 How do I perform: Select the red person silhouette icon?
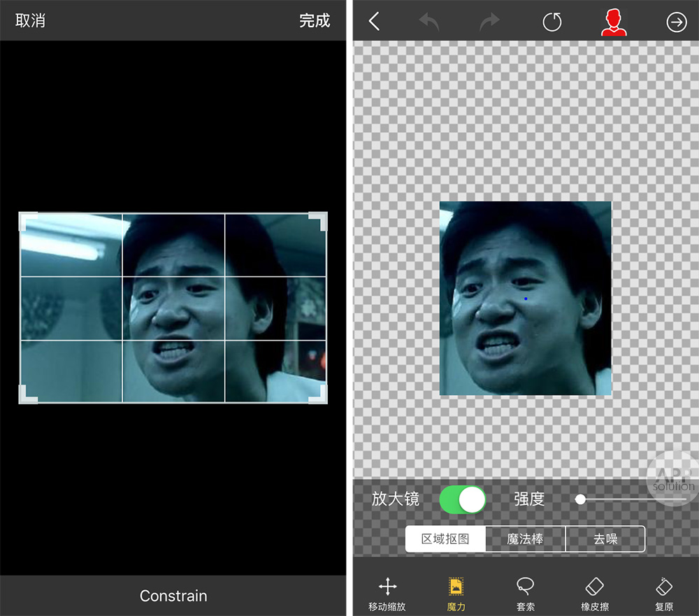tap(614, 22)
